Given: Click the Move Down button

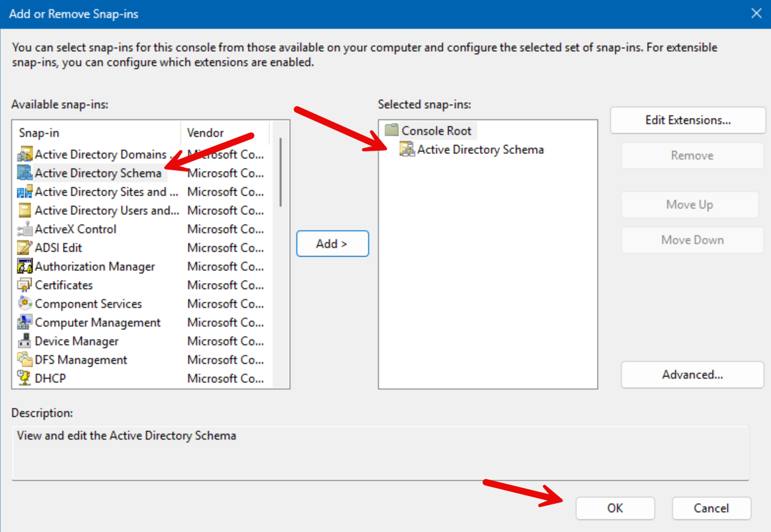Looking at the screenshot, I should click(692, 240).
